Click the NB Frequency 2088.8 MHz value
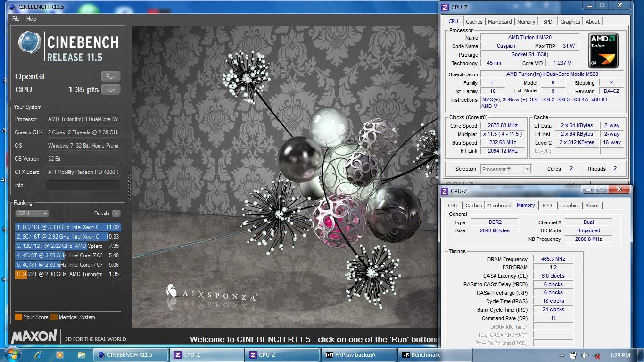 pyautogui.click(x=588, y=239)
